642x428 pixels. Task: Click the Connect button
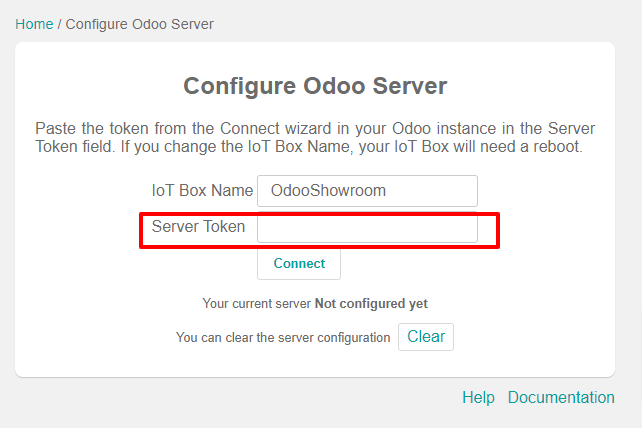(299, 264)
